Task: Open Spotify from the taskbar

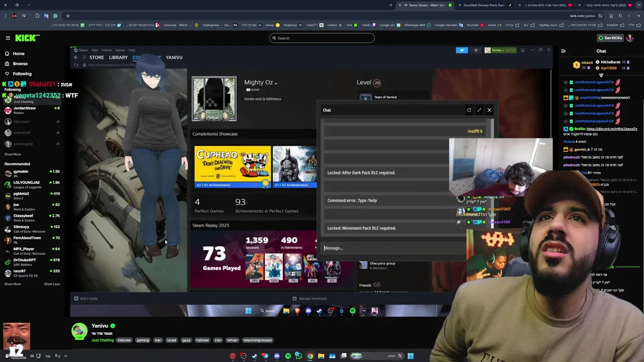Action: coord(288,356)
